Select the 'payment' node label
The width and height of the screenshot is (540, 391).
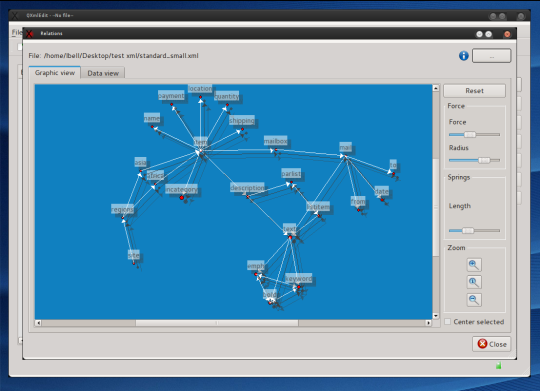click(171, 95)
